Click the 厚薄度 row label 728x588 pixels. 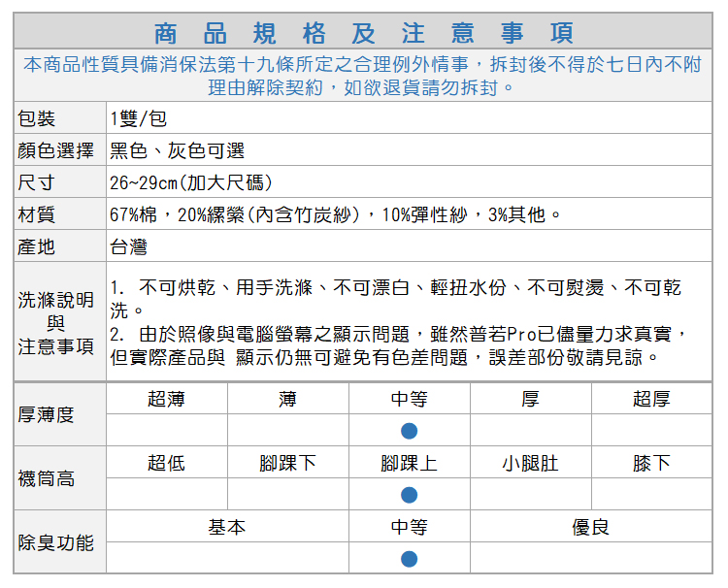point(46,414)
